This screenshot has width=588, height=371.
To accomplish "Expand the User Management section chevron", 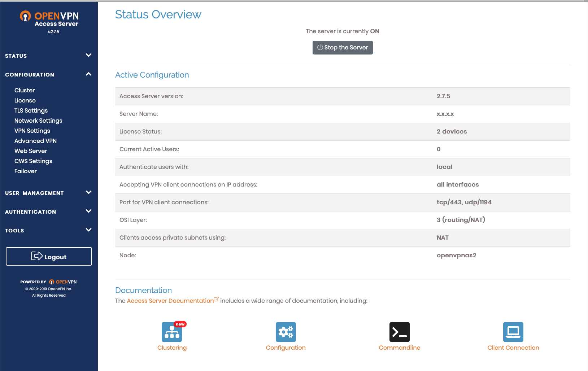I will (x=88, y=192).
